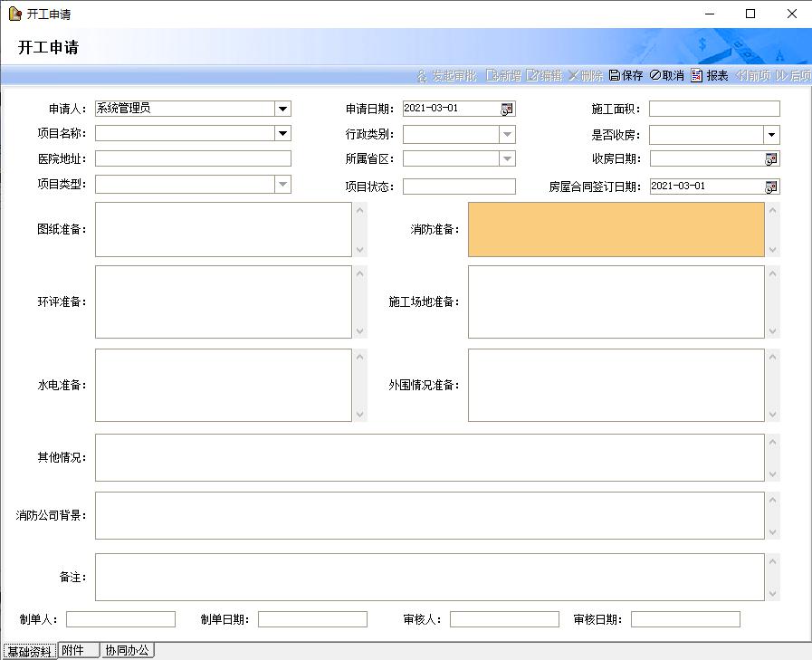Screen dimensions: 812x660
Task: Expand the 项目名称 dropdown list
Action: coord(283,134)
